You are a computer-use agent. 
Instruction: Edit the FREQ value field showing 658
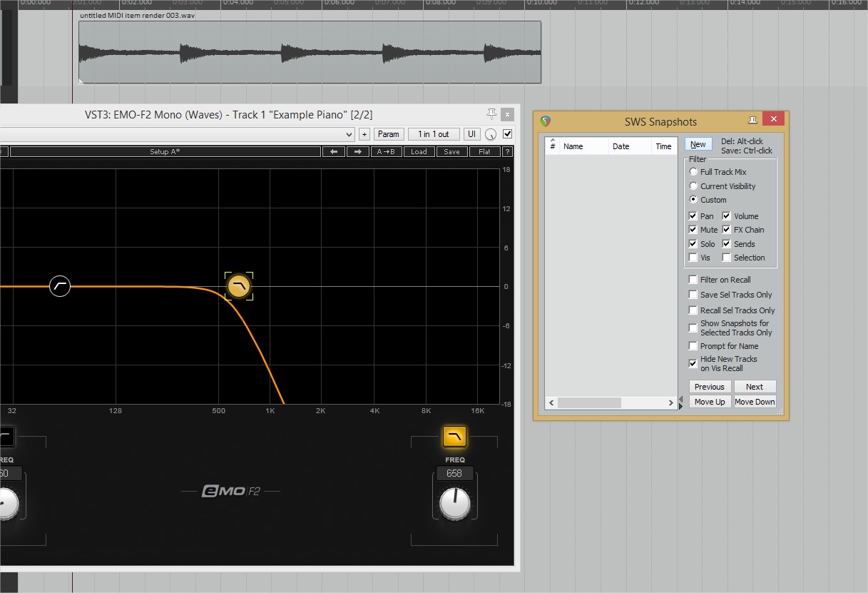click(x=454, y=473)
